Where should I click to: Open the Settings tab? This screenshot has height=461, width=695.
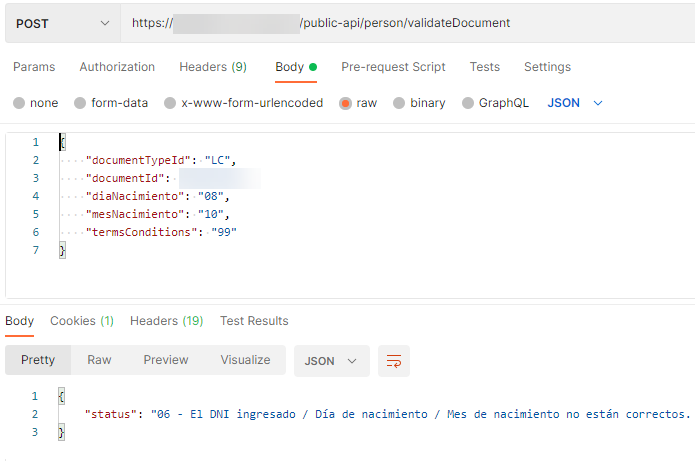[547, 67]
